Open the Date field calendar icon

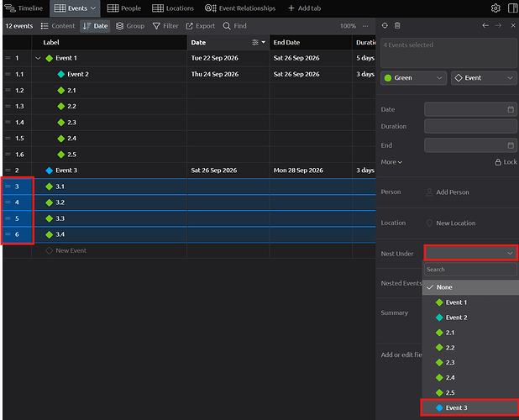511,109
